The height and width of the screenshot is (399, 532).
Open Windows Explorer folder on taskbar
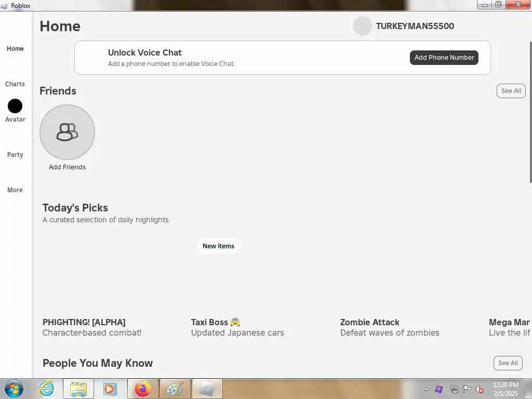click(x=78, y=389)
